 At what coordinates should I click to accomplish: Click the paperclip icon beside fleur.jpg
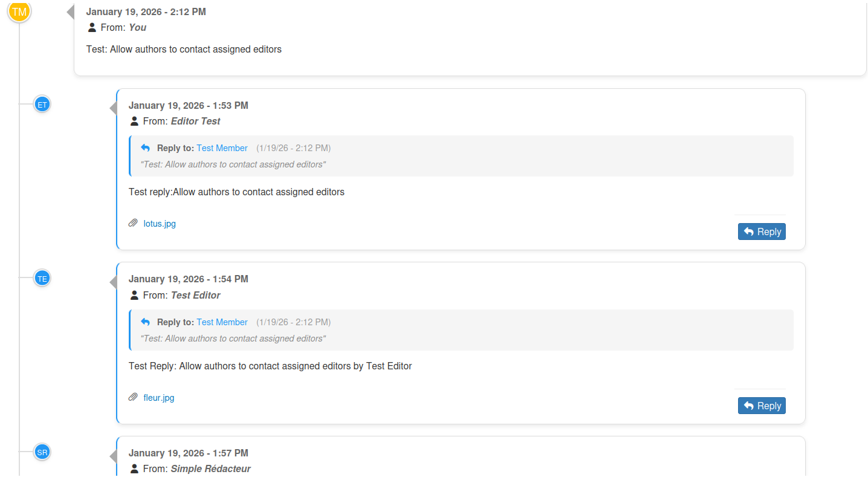click(x=133, y=398)
